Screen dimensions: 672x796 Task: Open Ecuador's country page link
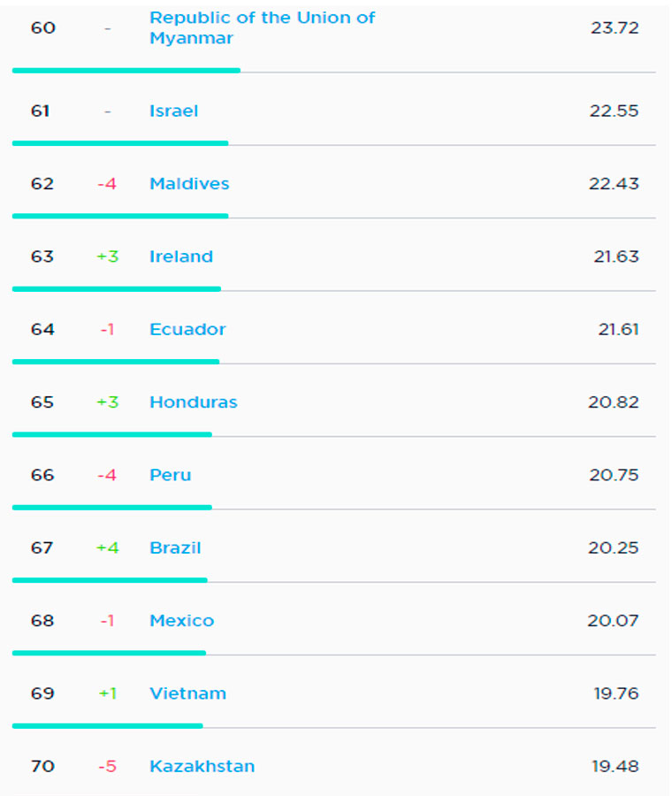[187, 329]
